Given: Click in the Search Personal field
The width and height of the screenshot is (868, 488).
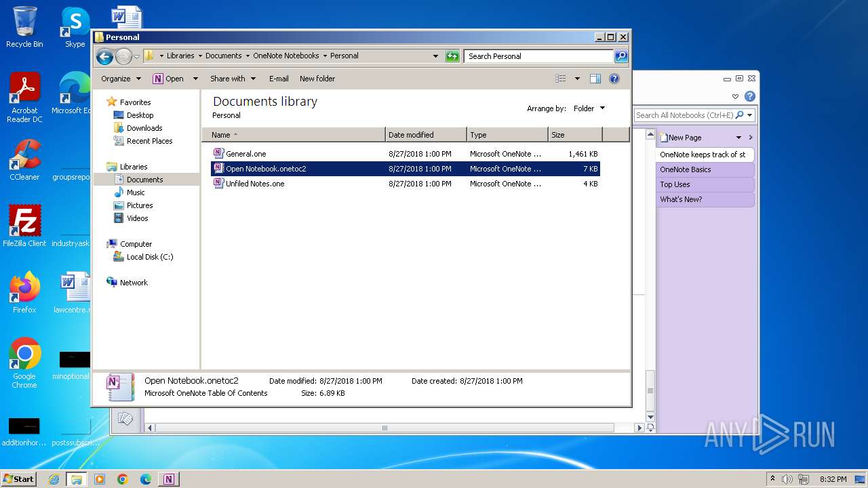Looking at the screenshot, I should [538, 56].
